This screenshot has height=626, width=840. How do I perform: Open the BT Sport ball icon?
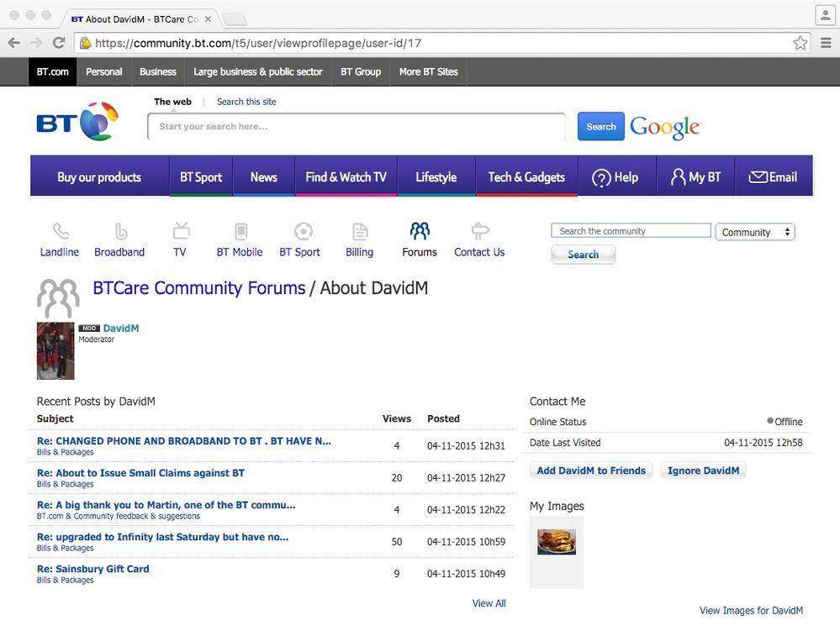pos(304,231)
